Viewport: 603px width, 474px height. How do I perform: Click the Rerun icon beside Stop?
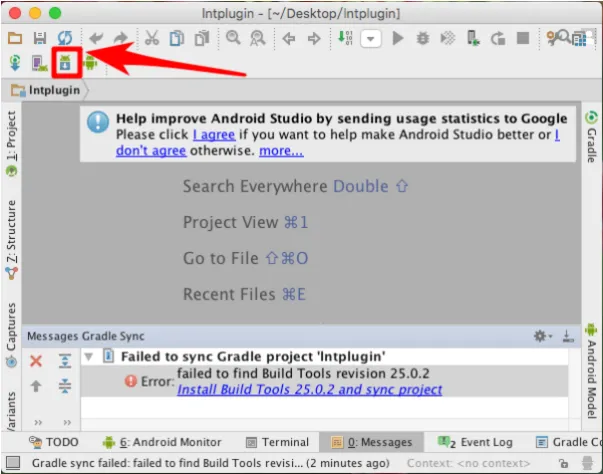498,38
